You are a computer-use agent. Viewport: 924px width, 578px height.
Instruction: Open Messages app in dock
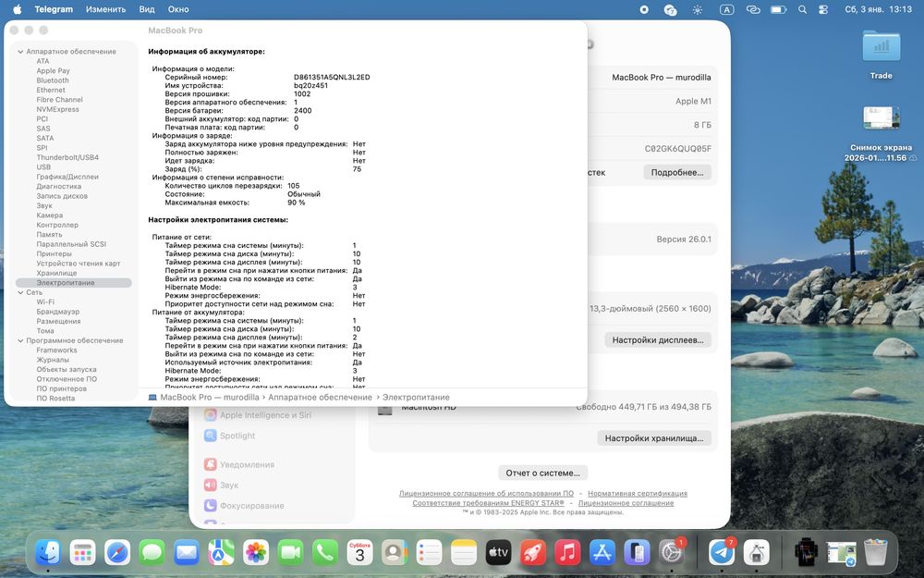point(152,553)
